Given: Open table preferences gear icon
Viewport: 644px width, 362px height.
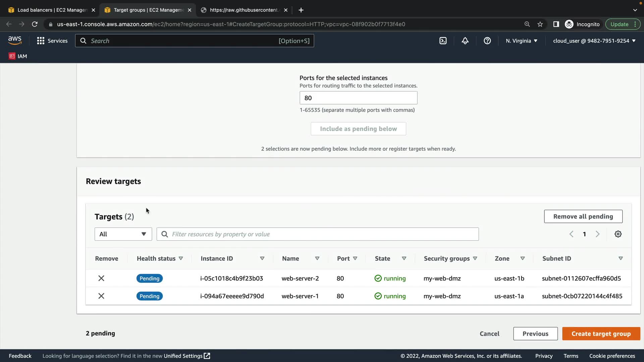Looking at the screenshot, I should tap(618, 234).
